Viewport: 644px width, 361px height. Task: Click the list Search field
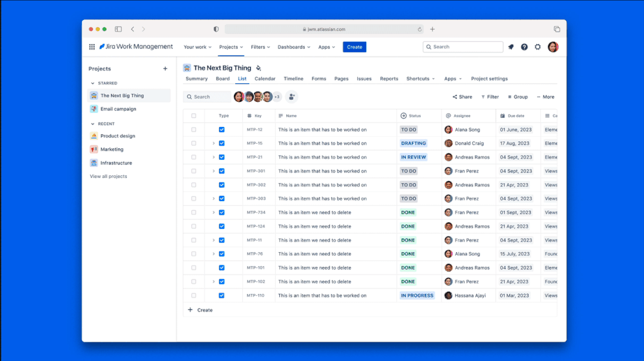click(x=207, y=97)
